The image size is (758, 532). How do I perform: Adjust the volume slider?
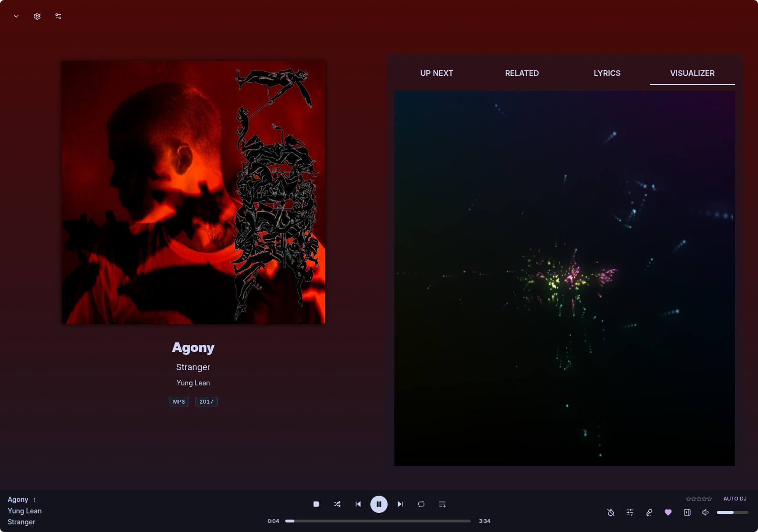733,512
